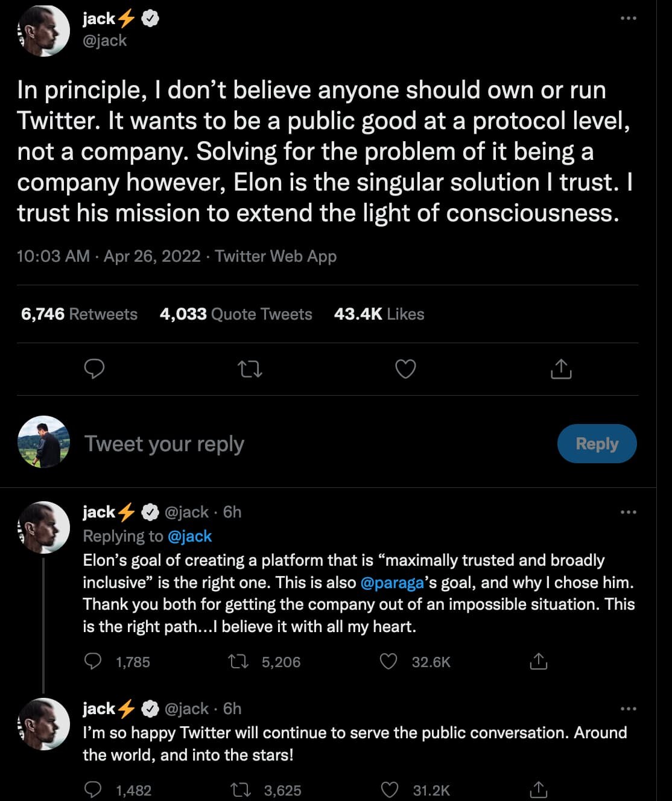The image size is (672, 801).
Task: View who liked the tweet via 43.4K Likes
Action: (x=378, y=314)
